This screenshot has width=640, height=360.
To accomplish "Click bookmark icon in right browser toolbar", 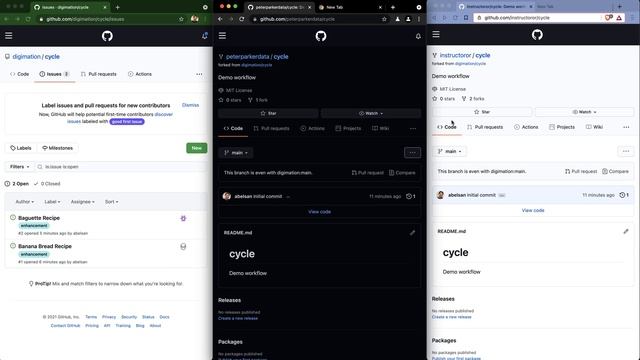I will (x=466, y=18).
